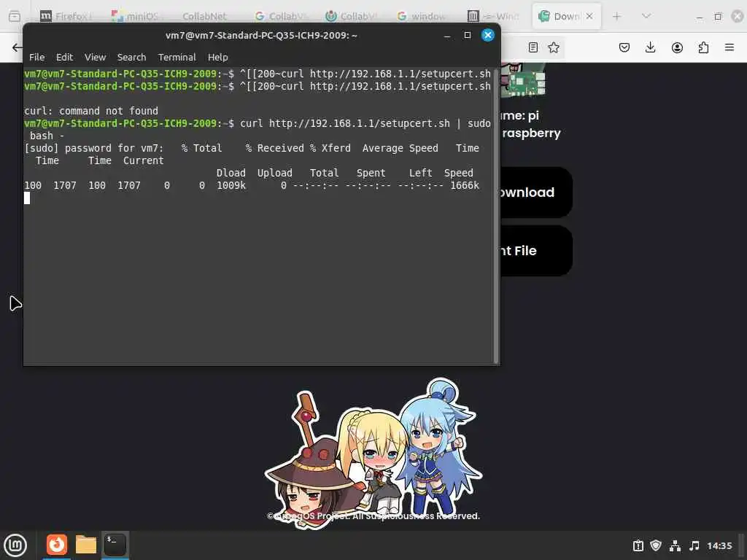Maximize the terminal window
The image size is (747, 560).
[x=468, y=35]
